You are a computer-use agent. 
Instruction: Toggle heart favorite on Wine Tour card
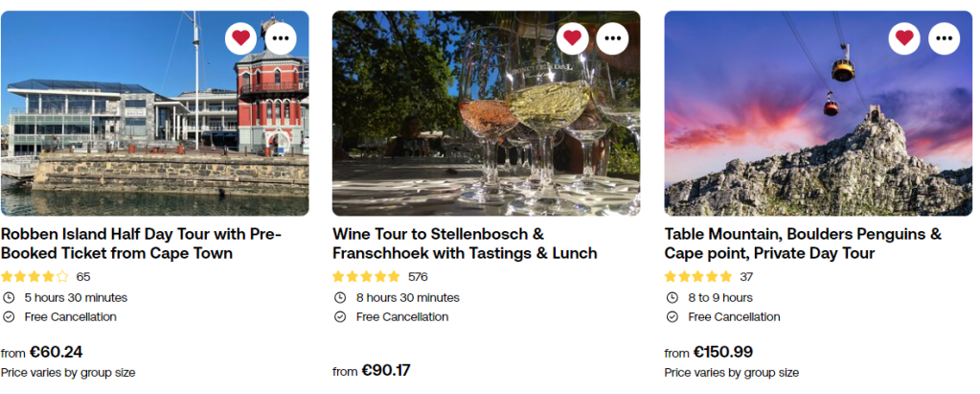tap(573, 38)
